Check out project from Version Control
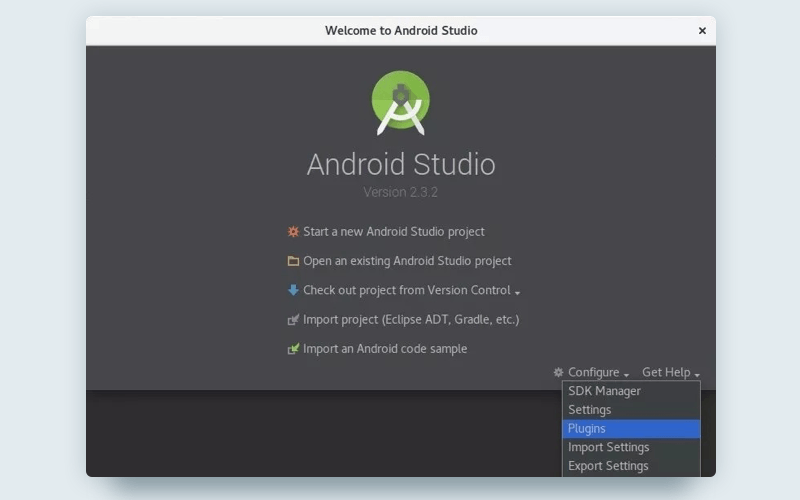 407,290
